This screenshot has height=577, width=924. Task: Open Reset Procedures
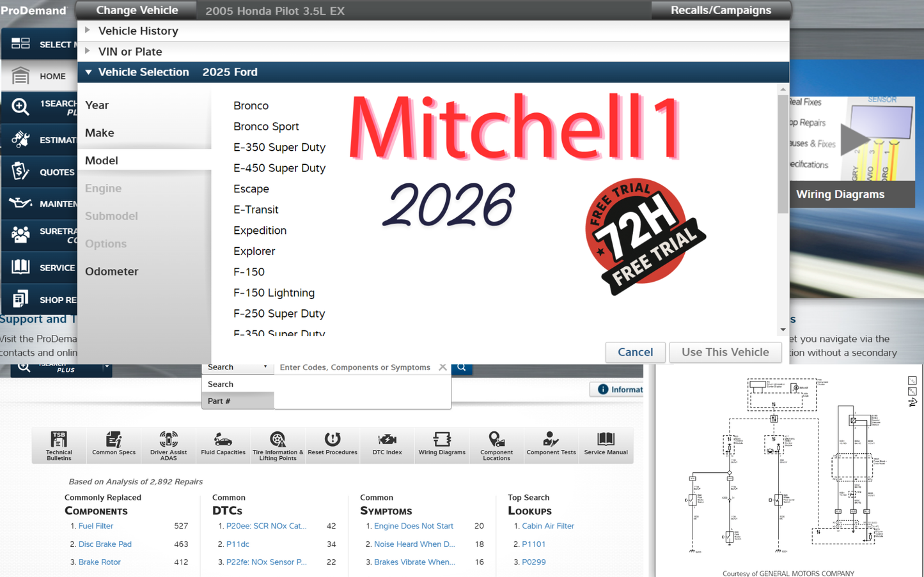[332, 445]
